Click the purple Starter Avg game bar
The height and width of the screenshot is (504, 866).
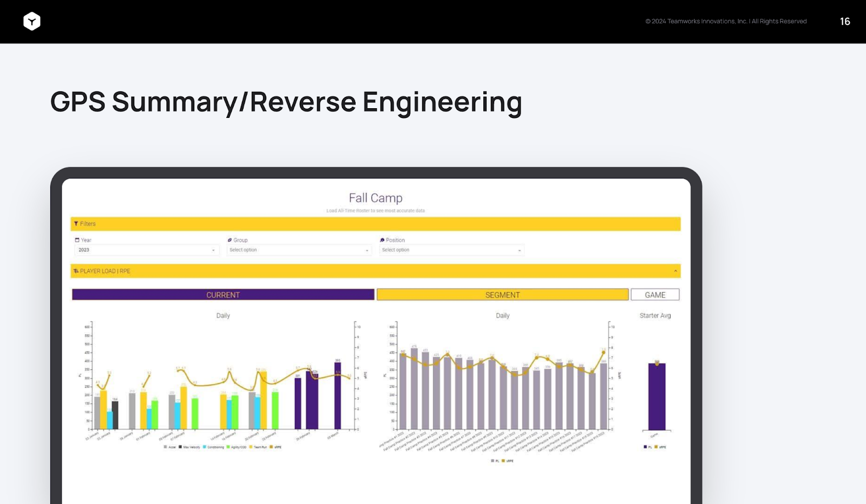pos(657,396)
